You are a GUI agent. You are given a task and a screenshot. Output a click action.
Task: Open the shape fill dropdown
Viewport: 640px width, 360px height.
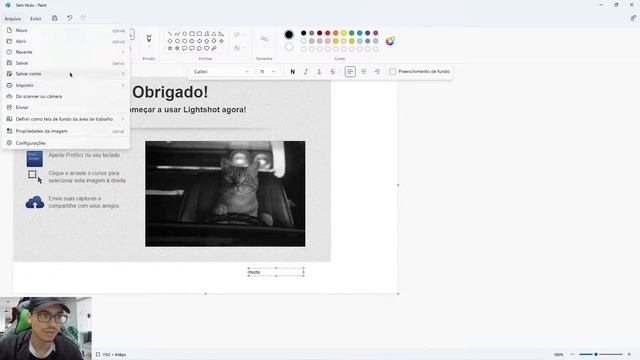pyautogui.click(x=240, y=48)
